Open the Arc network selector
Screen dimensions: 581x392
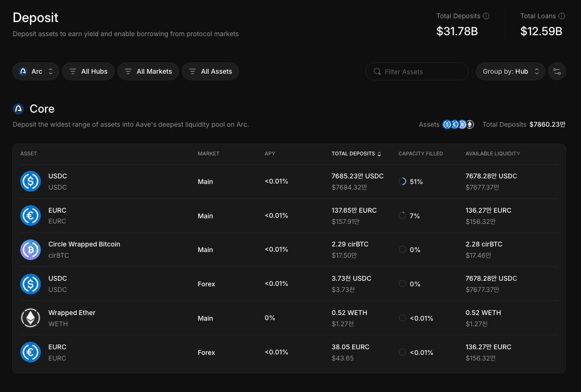(x=36, y=71)
